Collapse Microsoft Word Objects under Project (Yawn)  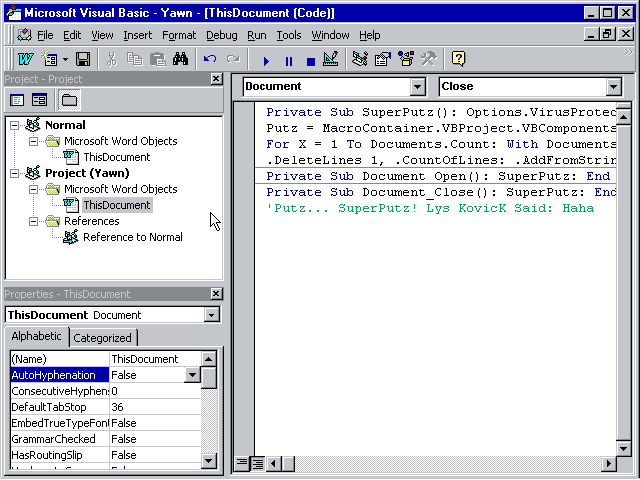(33, 189)
